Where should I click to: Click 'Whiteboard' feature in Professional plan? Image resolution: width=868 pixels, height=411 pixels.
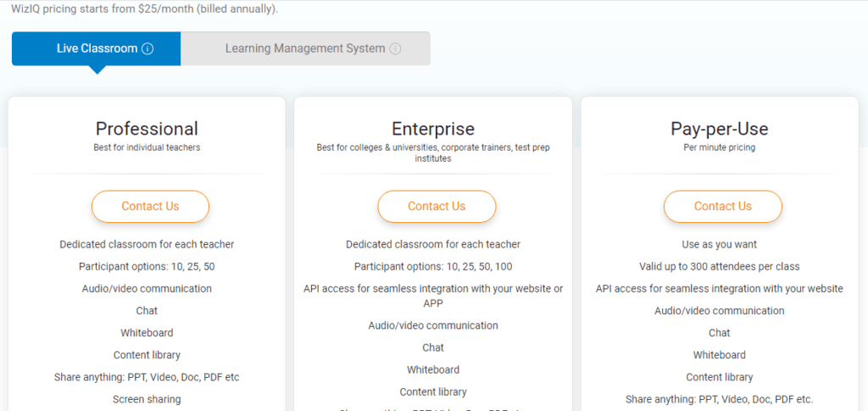tap(147, 333)
